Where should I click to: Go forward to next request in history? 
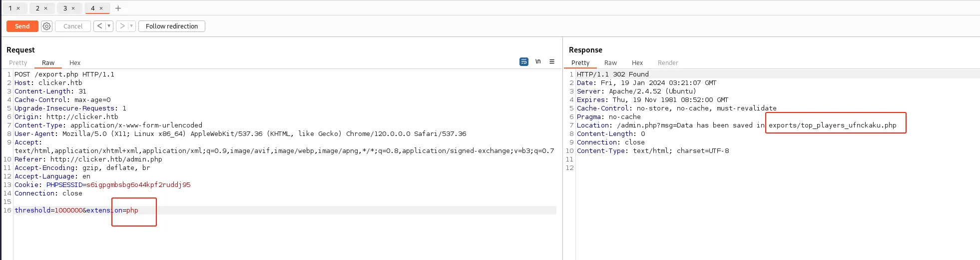click(122, 26)
